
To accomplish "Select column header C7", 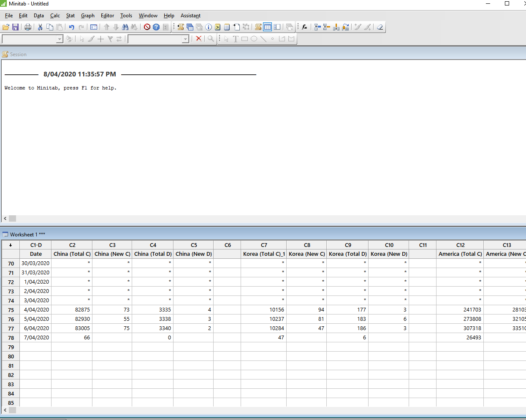I will [x=264, y=245].
